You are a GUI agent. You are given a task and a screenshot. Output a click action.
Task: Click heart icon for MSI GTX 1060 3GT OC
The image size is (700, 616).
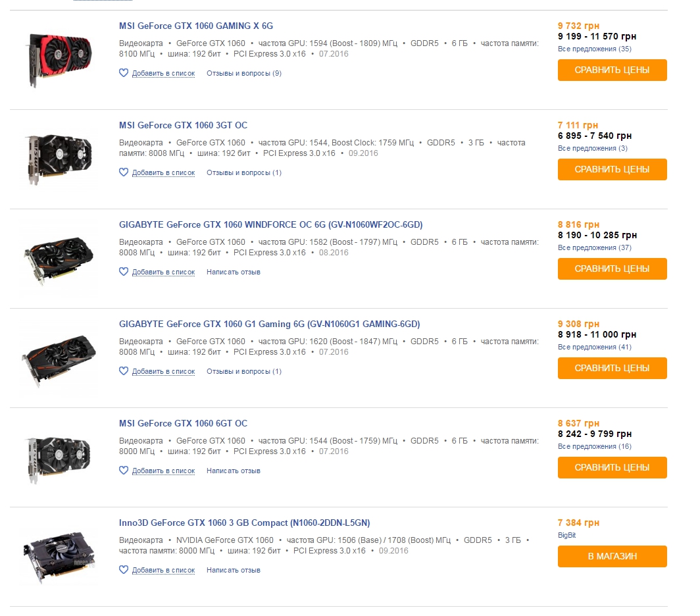tap(123, 172)
